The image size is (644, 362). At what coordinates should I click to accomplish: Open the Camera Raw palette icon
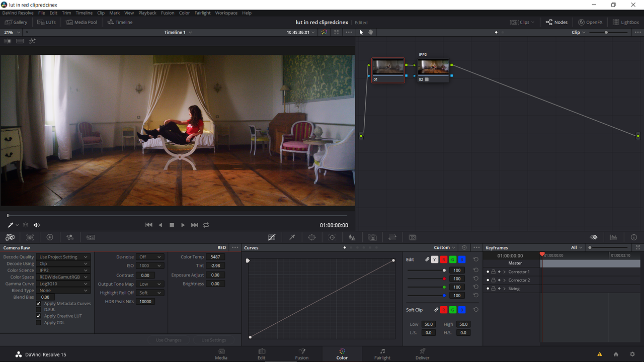(x=10, y=237)
